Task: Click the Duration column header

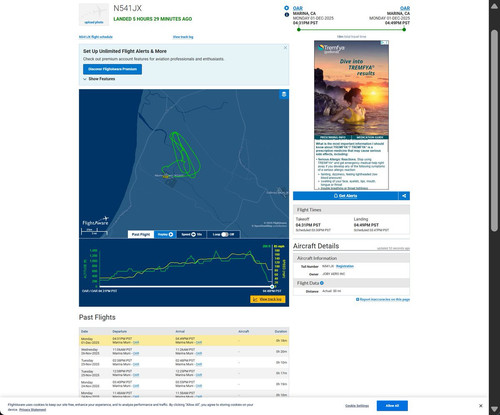Action: click(x=281, y=331)
